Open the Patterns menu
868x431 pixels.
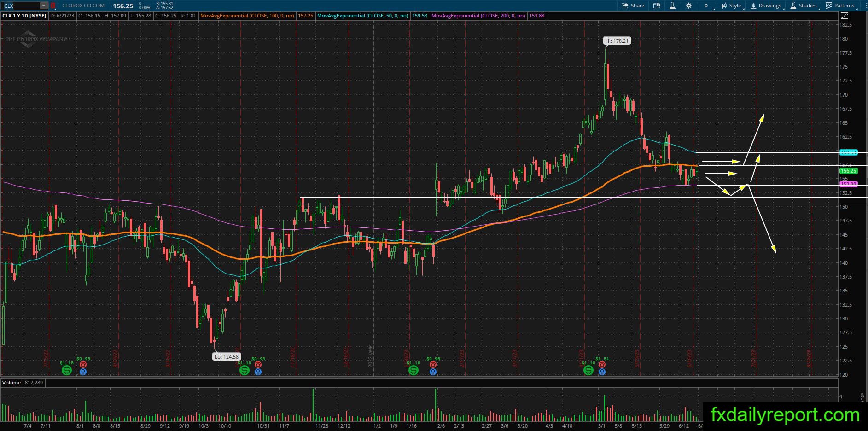(x=841, y=6)
